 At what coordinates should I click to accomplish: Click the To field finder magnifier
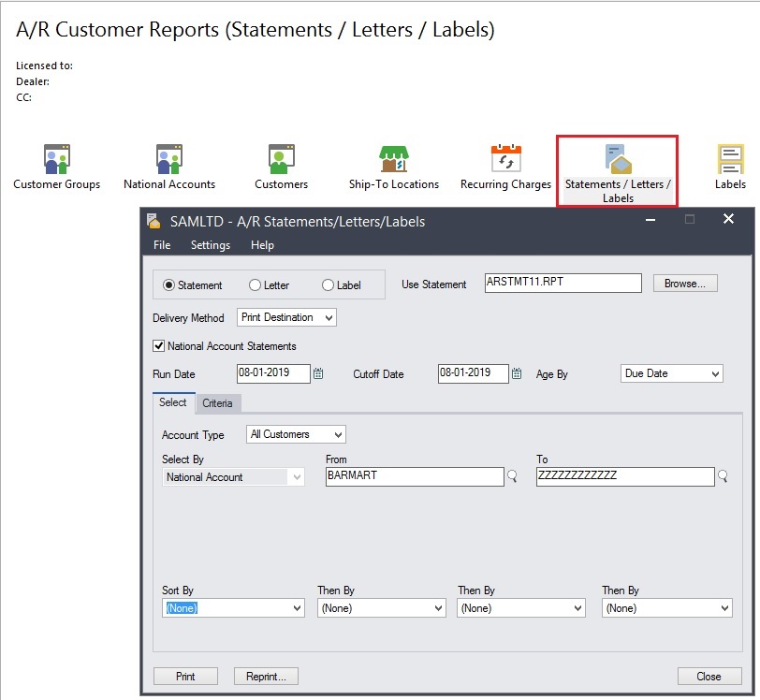[x=723, y=476]
